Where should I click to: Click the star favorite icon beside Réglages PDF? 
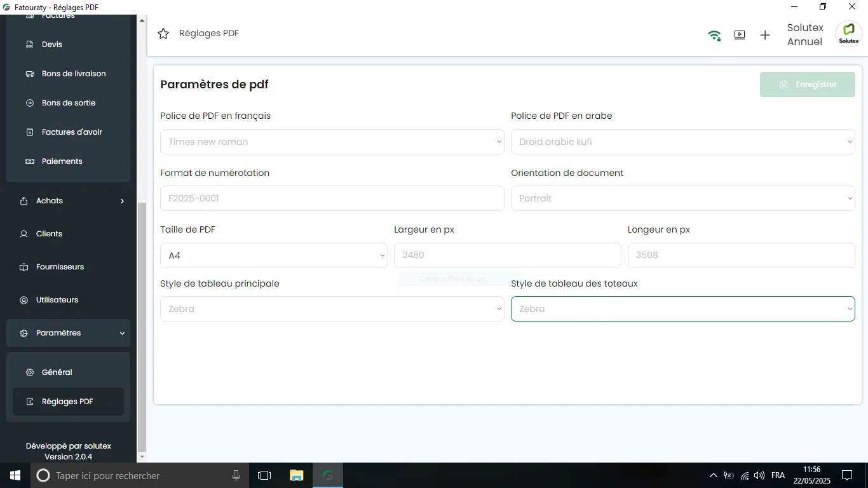[163, 34]
